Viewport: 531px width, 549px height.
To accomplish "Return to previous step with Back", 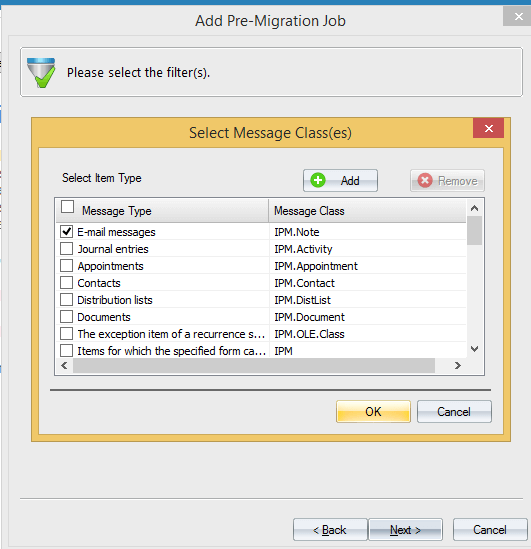I will pos(330,530).
